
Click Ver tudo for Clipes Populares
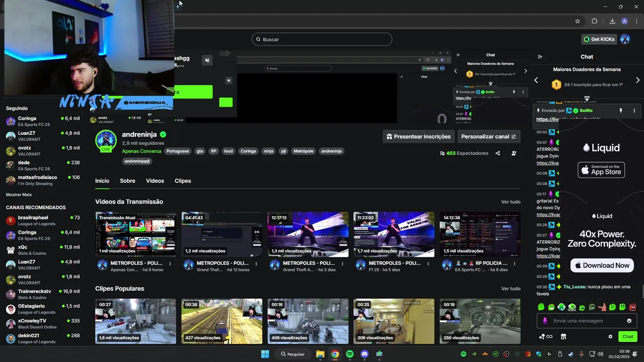[511, 289]
